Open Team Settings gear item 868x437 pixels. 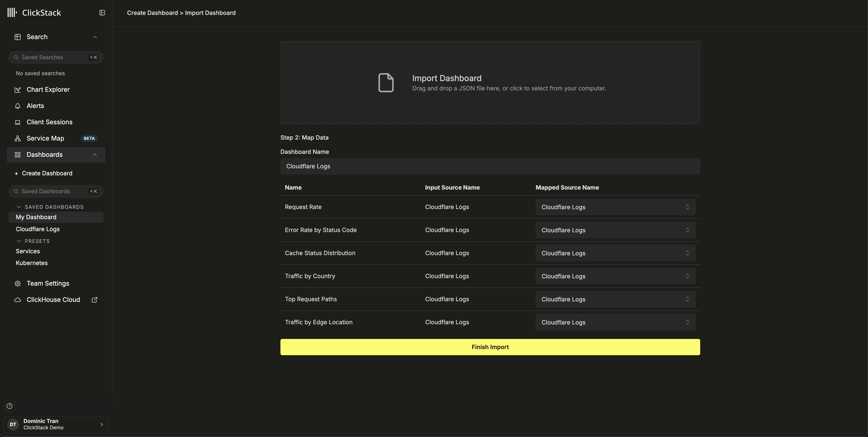(x=47, y=284)
